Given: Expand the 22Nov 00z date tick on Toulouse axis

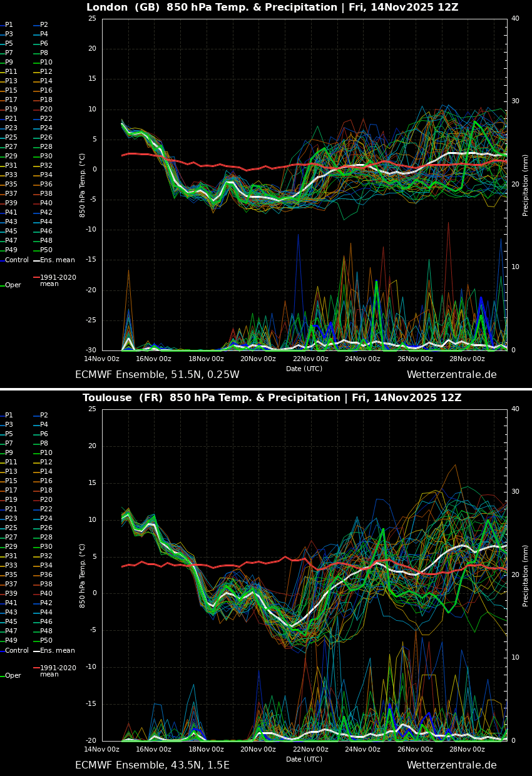Looking at the screenshot, I should pos(309,748).
